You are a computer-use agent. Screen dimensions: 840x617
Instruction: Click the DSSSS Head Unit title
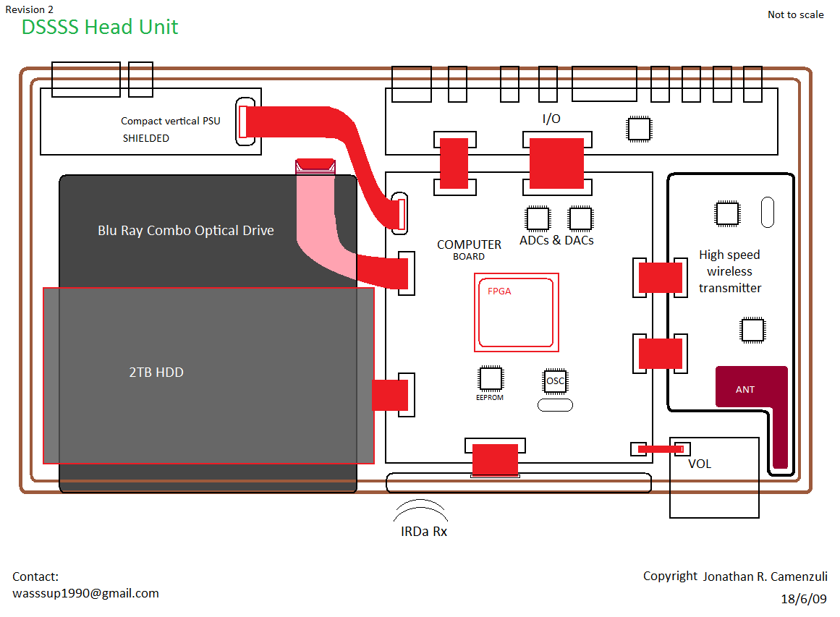coord(100,27)
